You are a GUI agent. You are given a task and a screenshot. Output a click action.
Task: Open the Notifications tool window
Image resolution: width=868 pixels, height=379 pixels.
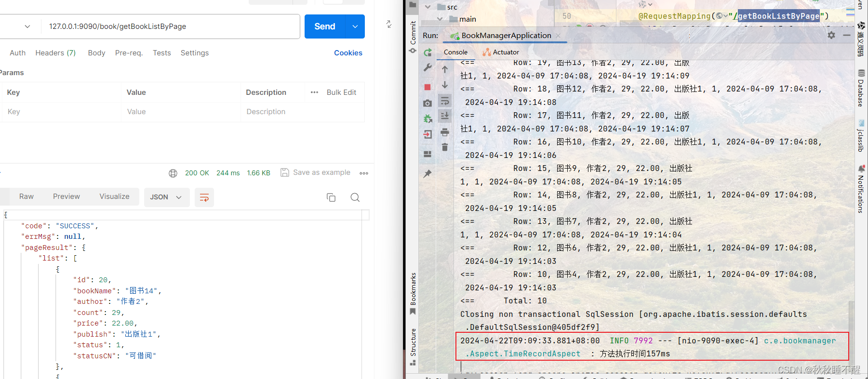pos(861,189)
